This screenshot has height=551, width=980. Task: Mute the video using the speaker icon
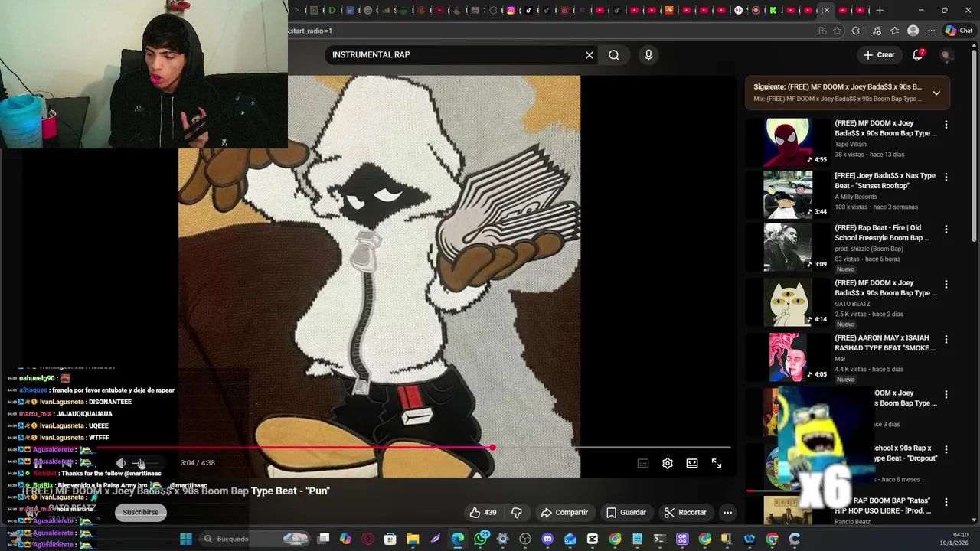click(121, 463)
